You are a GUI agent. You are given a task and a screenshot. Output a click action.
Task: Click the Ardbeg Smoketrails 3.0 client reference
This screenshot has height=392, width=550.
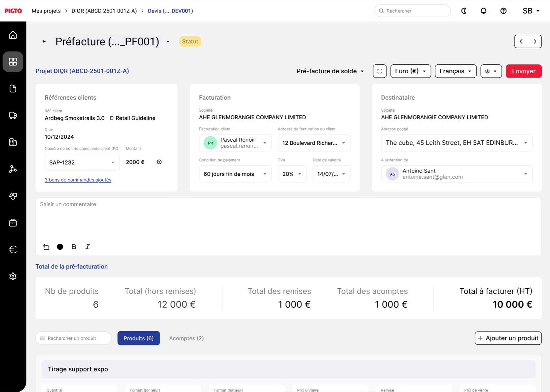100,118
